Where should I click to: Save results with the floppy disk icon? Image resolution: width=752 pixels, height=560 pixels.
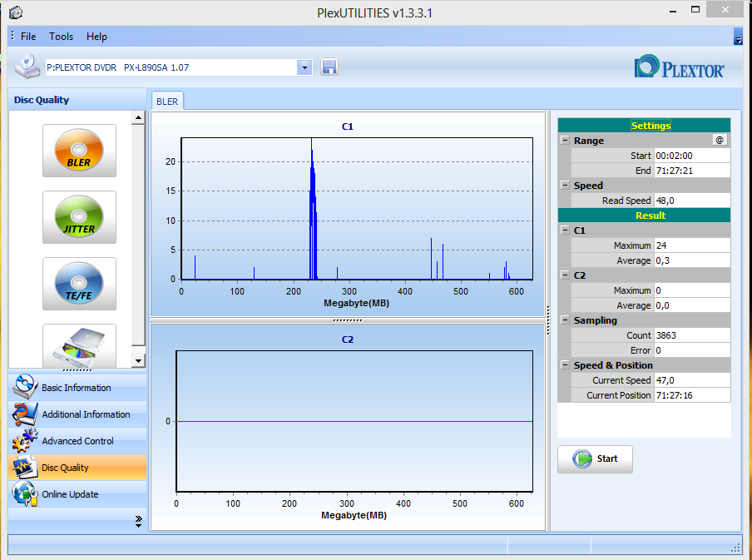pos(329,67)
